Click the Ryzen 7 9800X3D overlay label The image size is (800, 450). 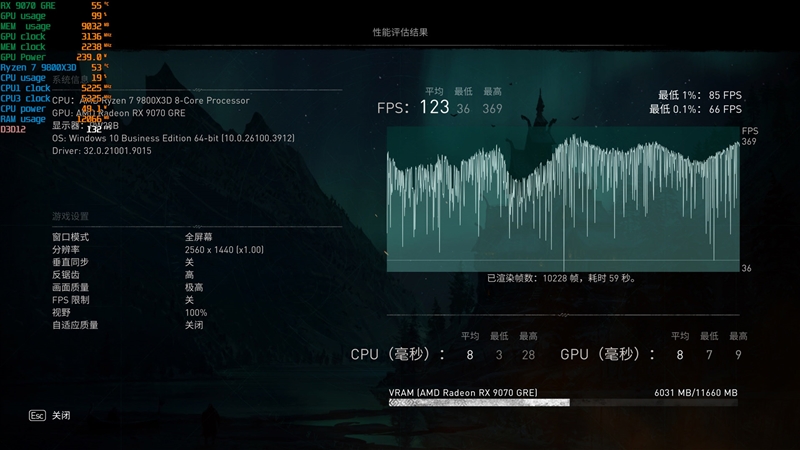tap(40, 67)
